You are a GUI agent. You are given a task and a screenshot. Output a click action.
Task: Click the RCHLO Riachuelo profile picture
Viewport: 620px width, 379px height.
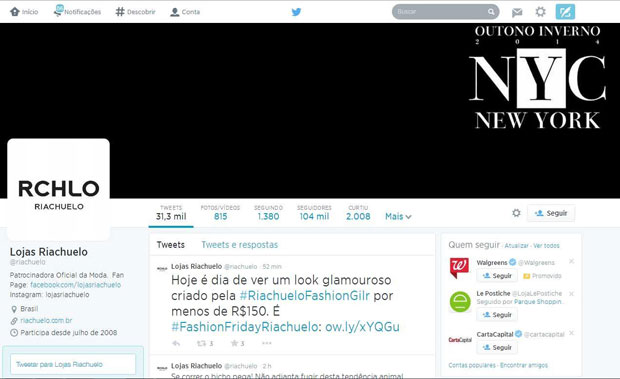pos(59,189)
